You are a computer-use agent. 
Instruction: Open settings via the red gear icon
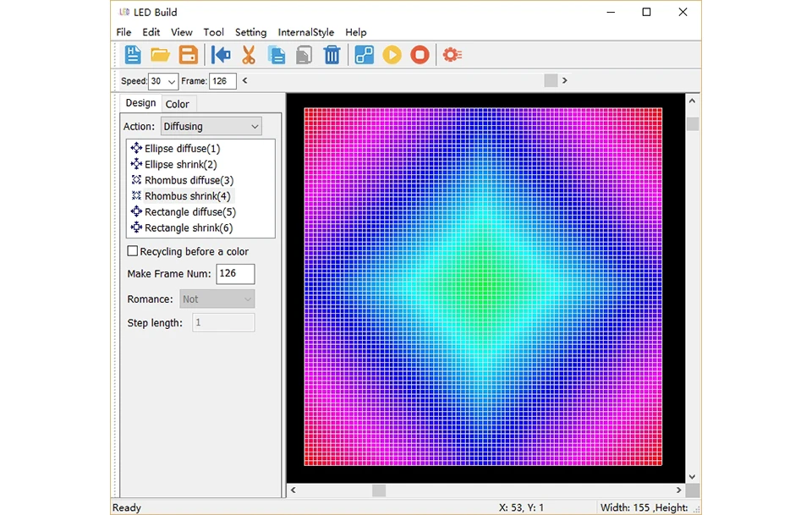click(x=452, y=55)
